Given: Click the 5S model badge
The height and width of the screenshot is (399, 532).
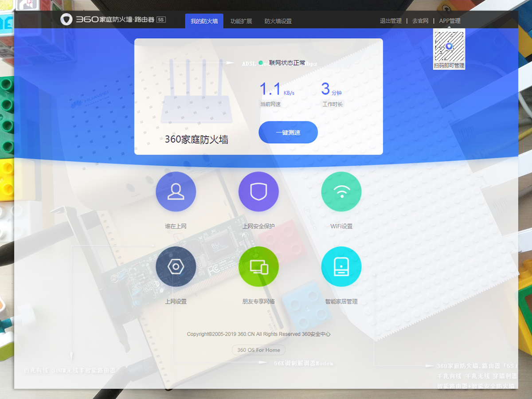Looking at the screenshot, I should point(161,20).
